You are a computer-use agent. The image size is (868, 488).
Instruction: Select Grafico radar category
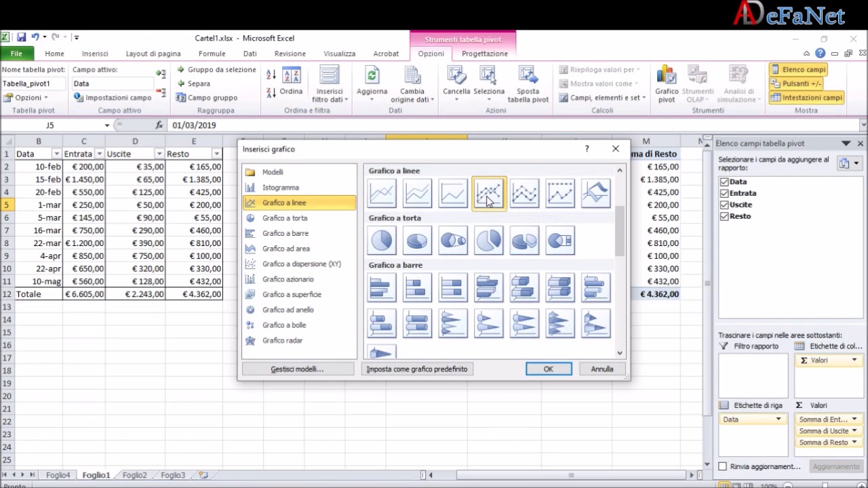(x=282, y=340)
